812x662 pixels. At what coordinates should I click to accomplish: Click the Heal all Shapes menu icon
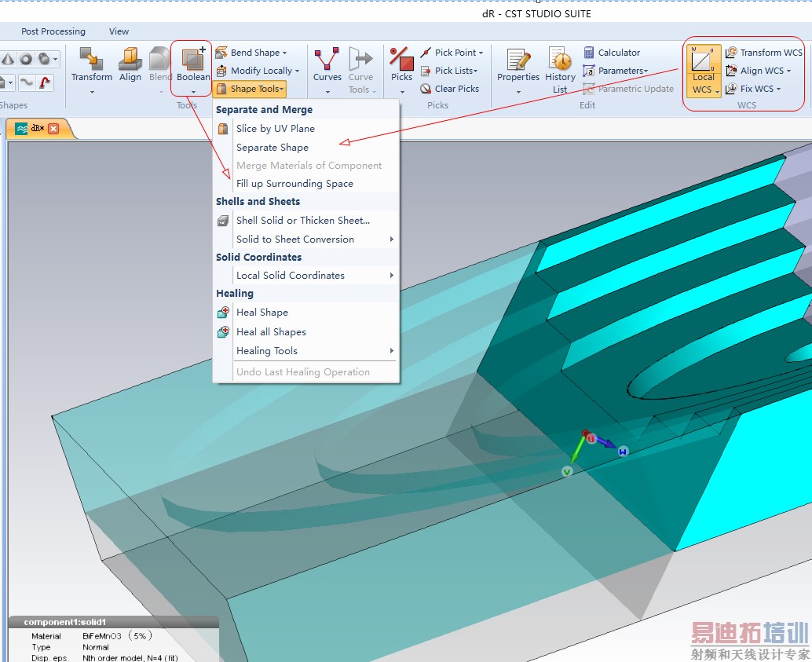point(223,332)
